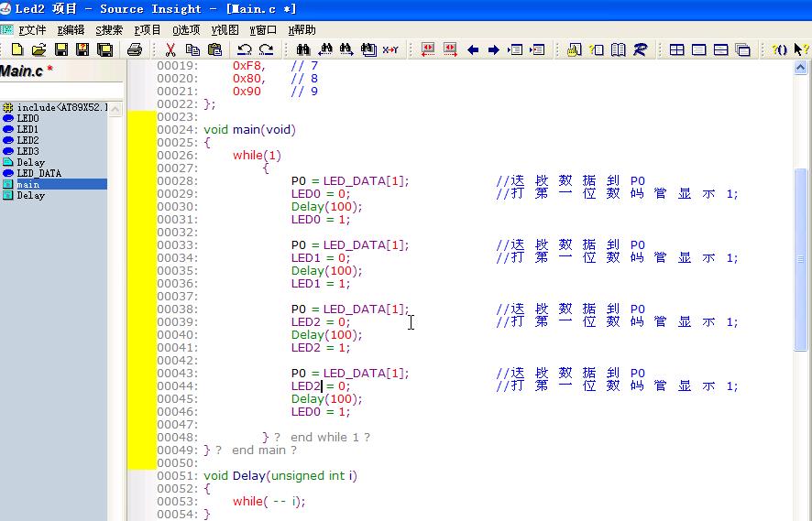This screenshot has height=521, width=812.
Task: Activate help mode arrow-question icon
Action: click(x=801, y=49)
